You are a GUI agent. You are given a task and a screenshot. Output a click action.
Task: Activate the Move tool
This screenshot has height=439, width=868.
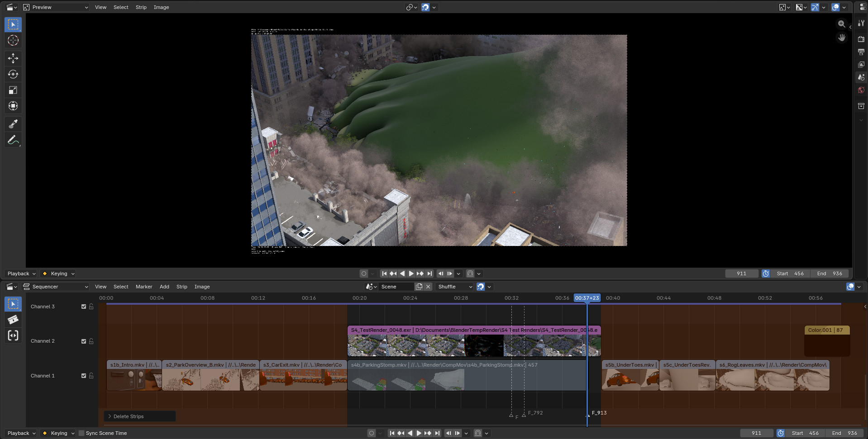click(x=13, y=58)
